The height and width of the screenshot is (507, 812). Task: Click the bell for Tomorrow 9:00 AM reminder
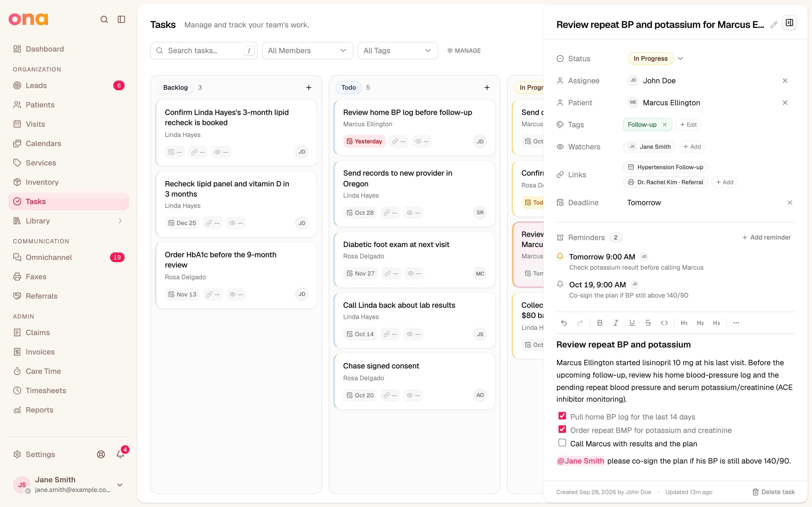tap(560, 256)
